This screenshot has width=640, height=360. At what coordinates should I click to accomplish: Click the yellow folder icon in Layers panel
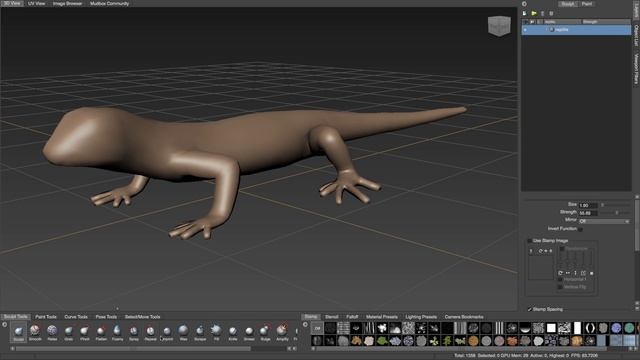pos(534,13)
